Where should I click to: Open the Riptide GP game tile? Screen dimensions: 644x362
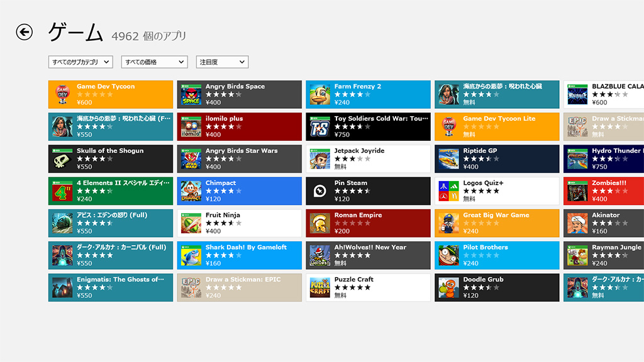(x=497, y=159)
